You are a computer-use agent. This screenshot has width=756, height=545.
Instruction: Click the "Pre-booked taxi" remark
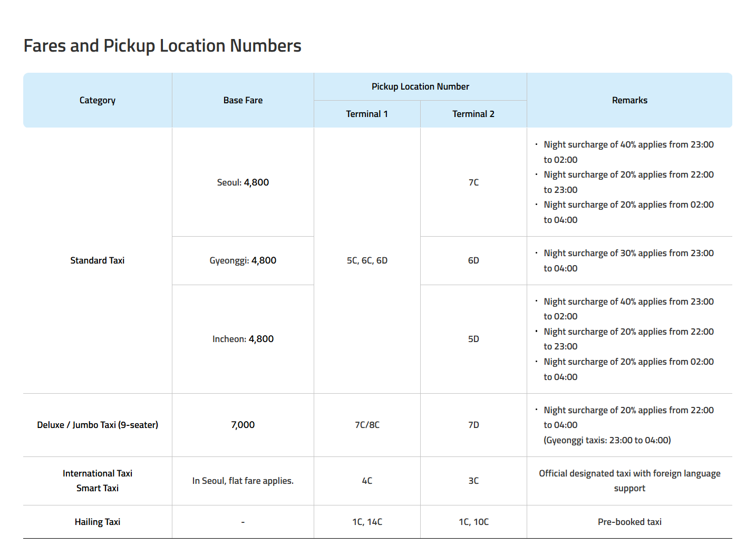pyautogui.click(x=629, y=522)
